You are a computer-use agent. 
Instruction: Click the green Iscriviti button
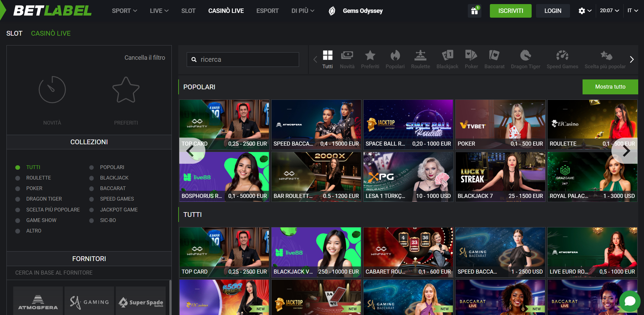511,11
